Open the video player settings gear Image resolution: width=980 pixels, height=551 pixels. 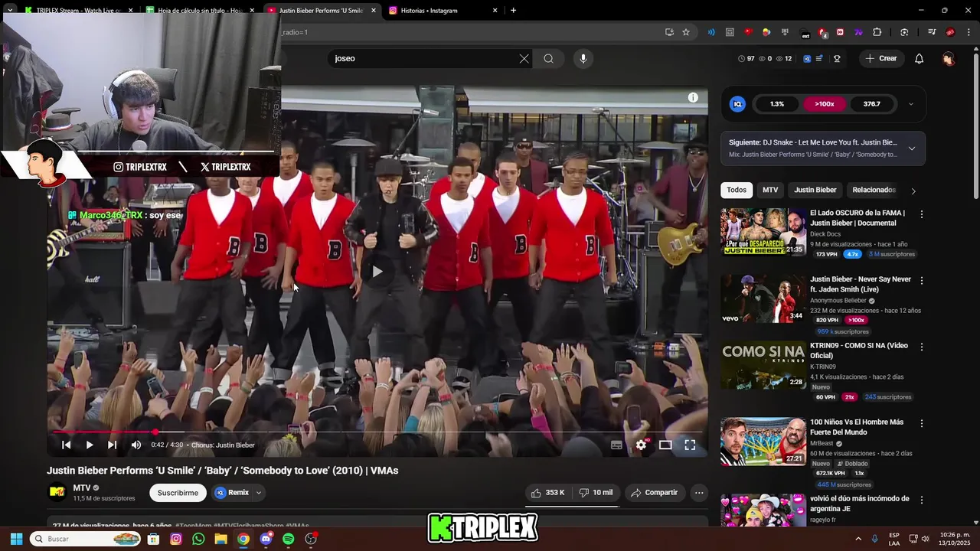(x=641, y=445)
